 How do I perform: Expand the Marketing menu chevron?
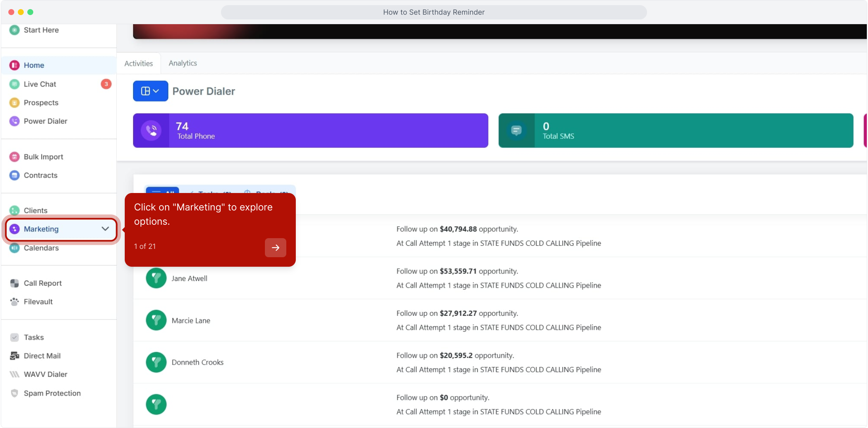(105, 229)
